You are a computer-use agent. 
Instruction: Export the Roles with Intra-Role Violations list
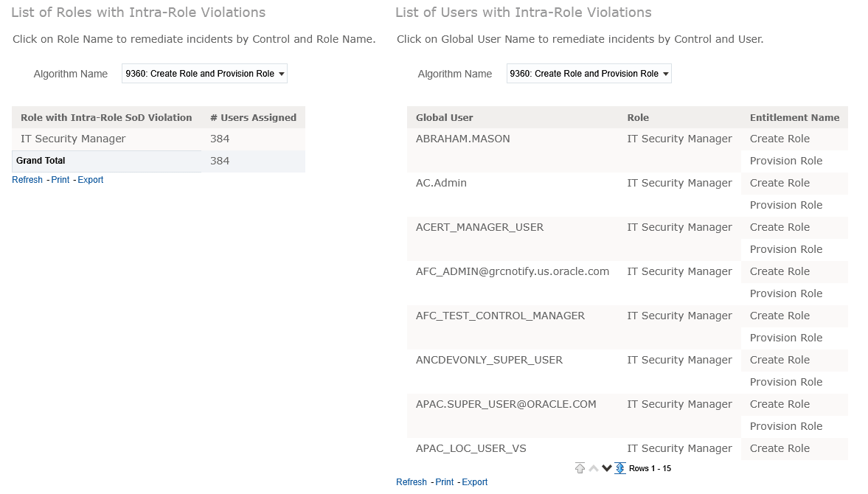click(x=90, y=180)
